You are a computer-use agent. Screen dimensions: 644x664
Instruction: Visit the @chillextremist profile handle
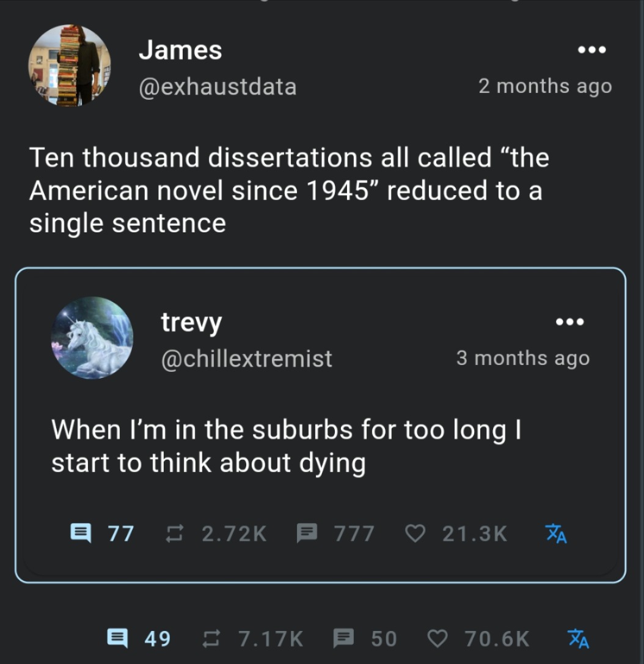[246, 358]
